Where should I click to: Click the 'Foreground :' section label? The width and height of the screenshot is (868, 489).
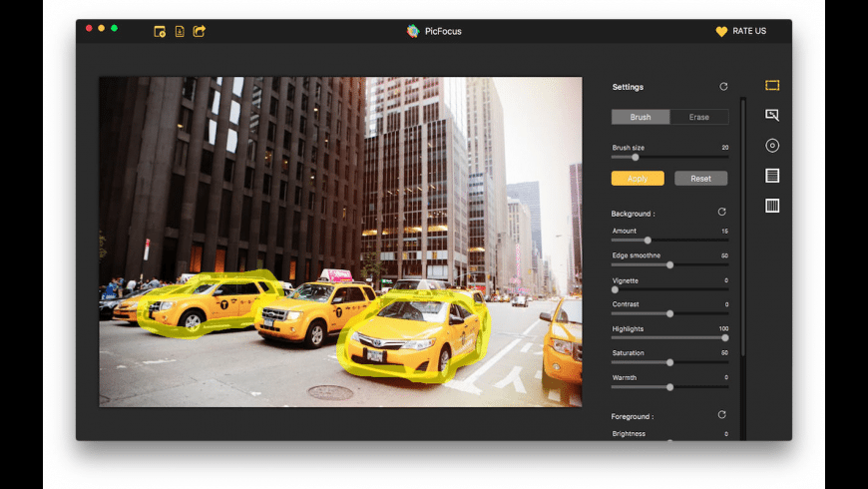(x=633, y=416)
